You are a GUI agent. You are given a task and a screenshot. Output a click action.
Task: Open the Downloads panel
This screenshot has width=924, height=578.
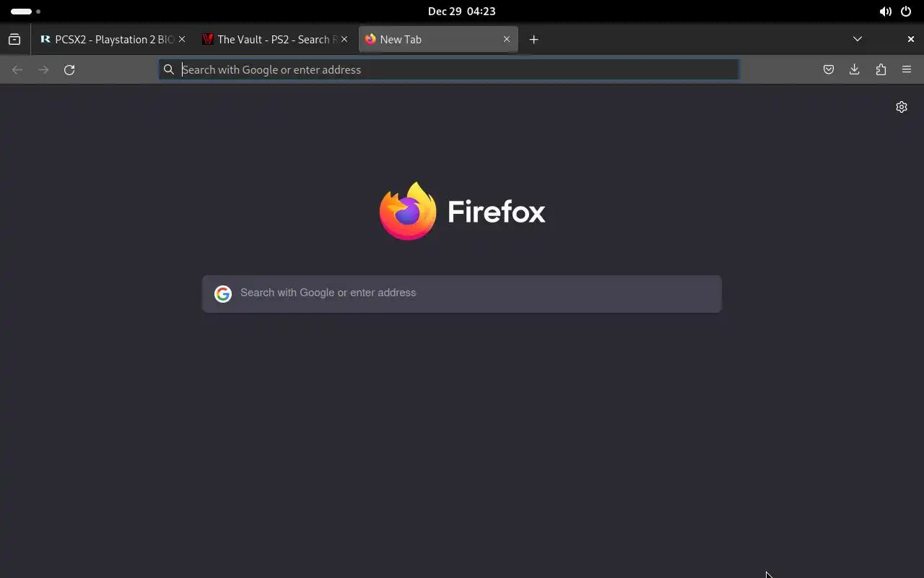pos(855,70)
